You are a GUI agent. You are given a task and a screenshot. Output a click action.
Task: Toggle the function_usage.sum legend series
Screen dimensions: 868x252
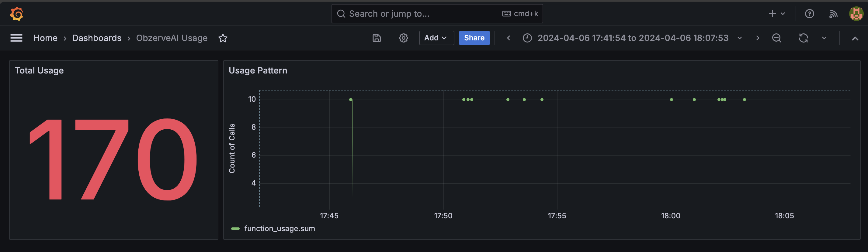click(x=279, y=228)
